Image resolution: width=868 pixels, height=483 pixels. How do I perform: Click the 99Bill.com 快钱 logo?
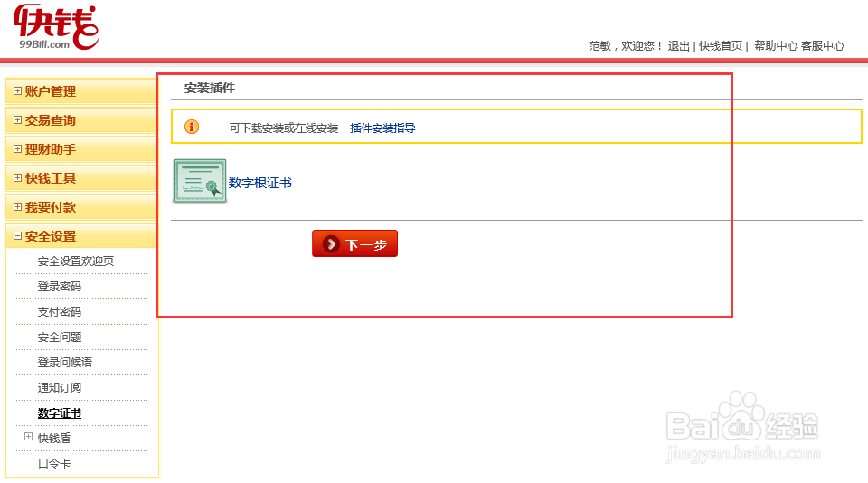coord(56,26)
